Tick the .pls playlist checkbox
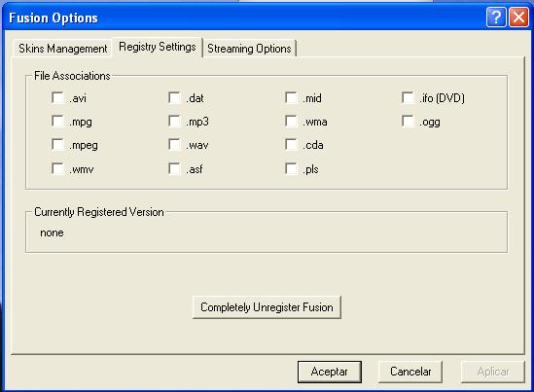 [291, 168]
